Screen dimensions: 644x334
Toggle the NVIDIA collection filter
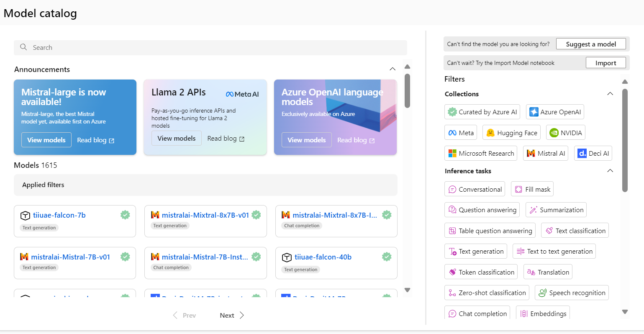click(566, 133)
